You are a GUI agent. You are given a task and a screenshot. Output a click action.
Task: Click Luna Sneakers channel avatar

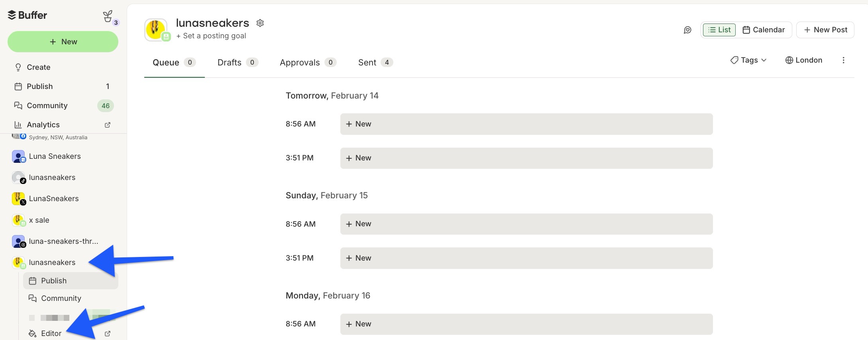(x=18, y=156)
